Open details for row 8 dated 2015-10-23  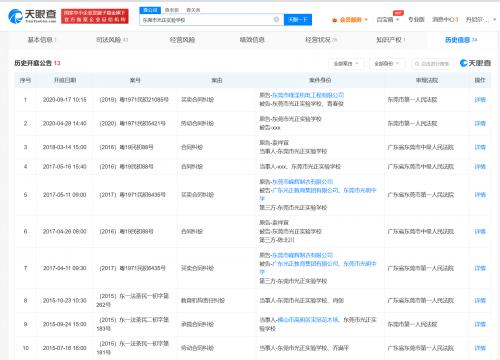point(480,300)
